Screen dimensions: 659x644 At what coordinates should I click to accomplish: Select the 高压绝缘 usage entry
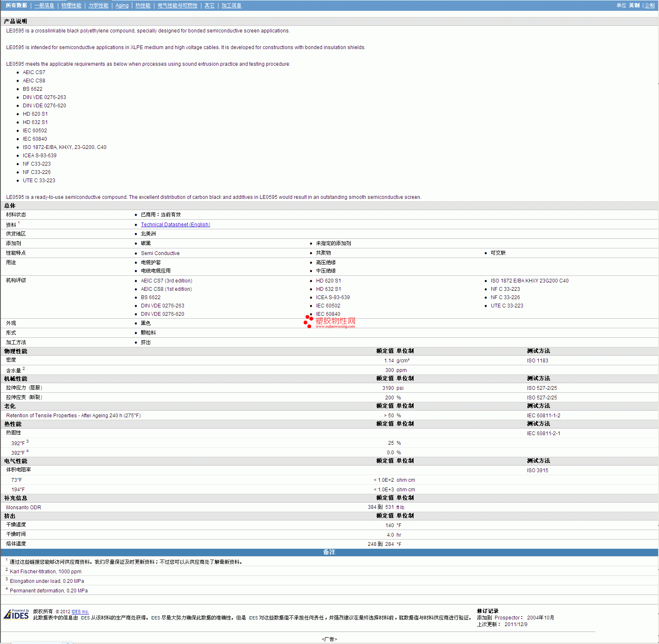(x=326, y=263)
